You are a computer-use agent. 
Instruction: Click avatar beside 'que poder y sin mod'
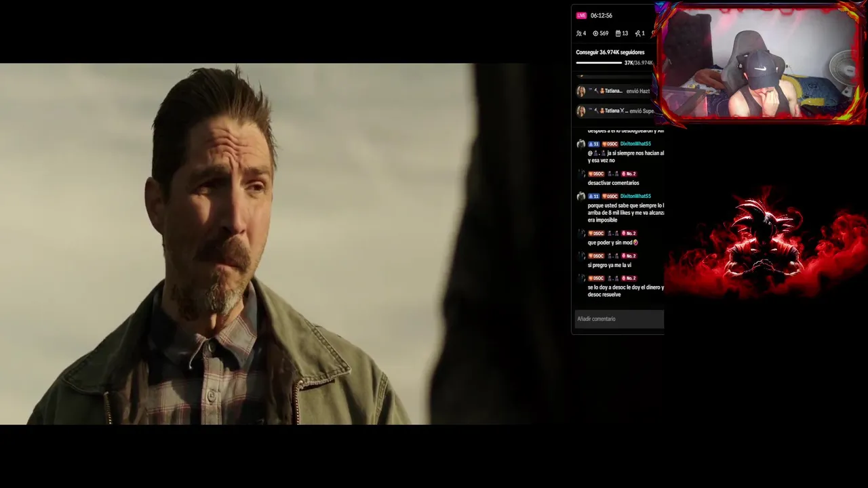click(581, 233)
